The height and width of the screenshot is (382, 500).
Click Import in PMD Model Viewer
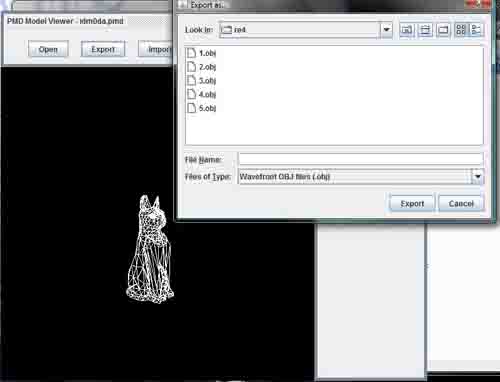[157, 49]
